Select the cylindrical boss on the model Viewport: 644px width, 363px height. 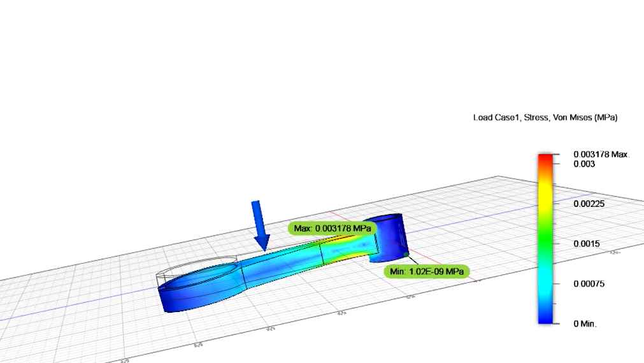388,238
